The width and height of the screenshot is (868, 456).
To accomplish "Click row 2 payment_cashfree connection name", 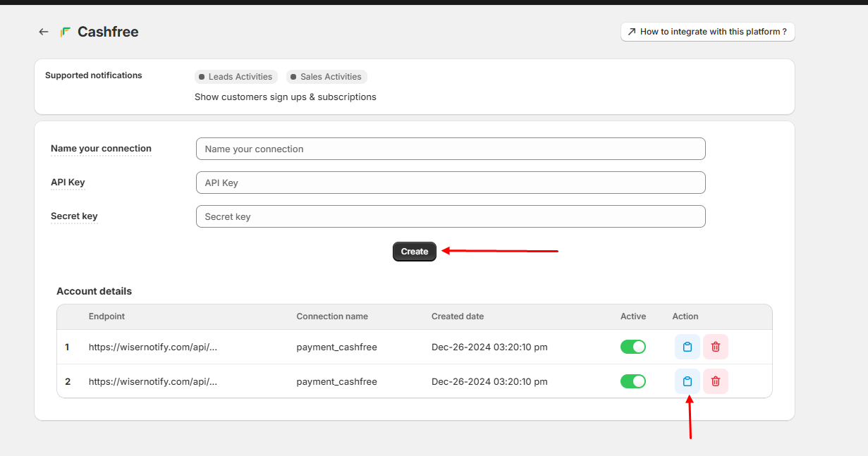I will [x=336, y=381].
